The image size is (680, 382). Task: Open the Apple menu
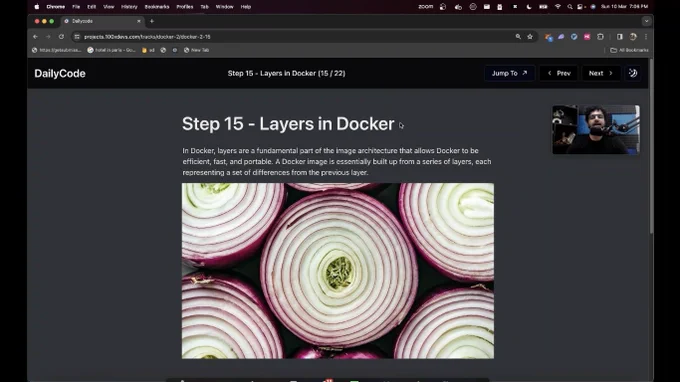pyautogui.click(x=36, y=7)
